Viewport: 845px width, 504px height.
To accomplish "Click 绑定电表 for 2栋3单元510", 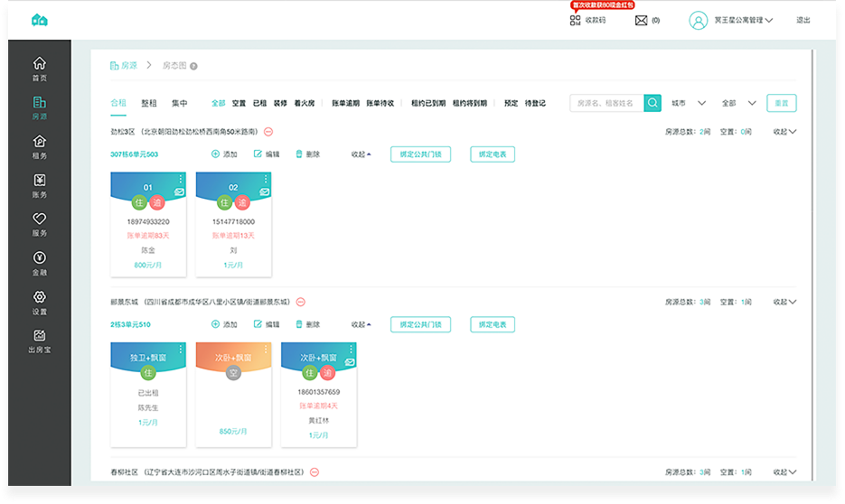I will (x=493, y=324).
